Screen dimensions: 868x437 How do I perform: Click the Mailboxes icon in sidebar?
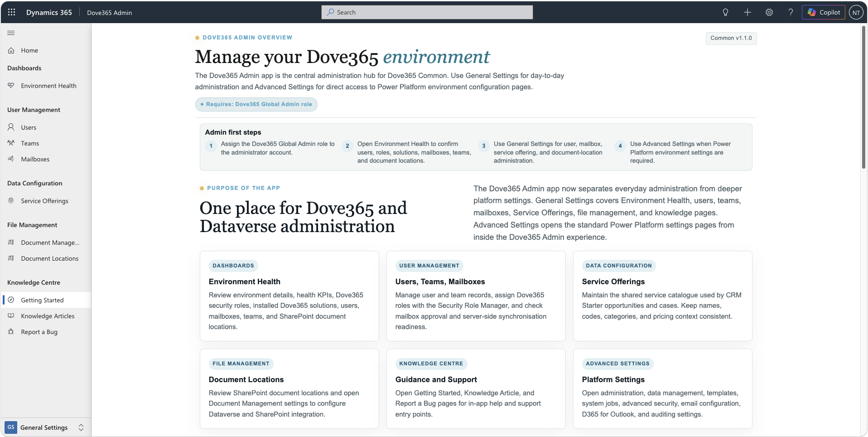(x=11, y=159)
